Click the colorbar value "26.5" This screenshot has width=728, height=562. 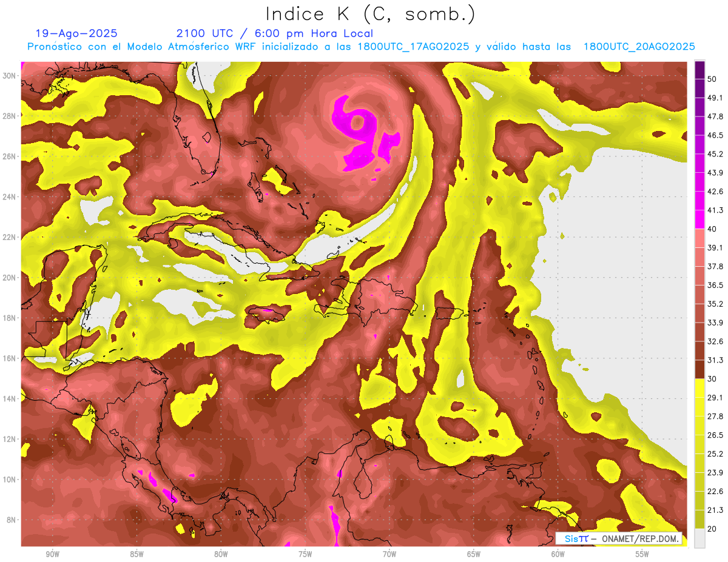coord(715,435)
